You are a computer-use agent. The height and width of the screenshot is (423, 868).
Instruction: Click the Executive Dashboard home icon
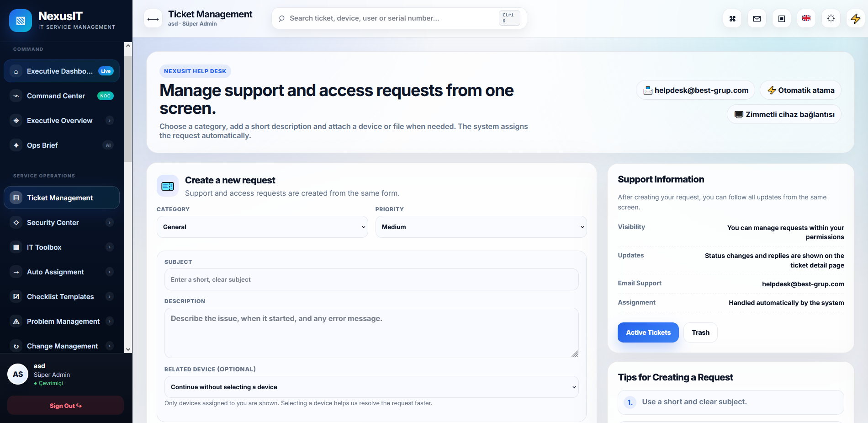tap(16, 71)
